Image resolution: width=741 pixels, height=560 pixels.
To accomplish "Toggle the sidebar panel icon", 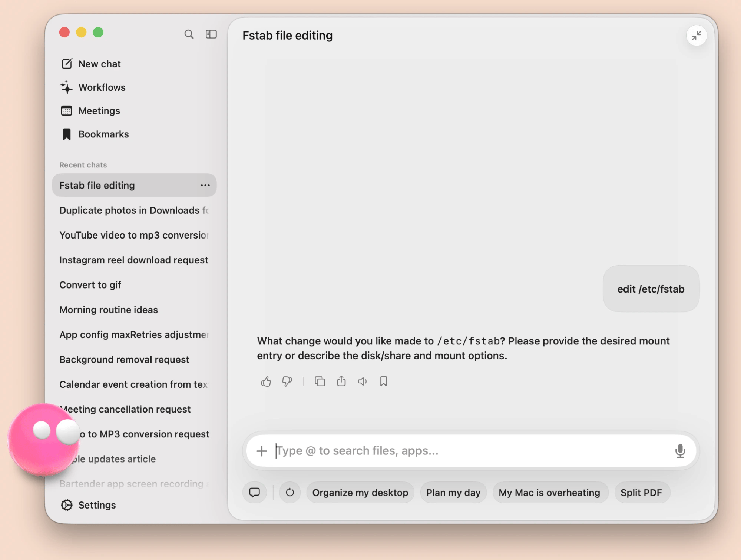I will 211,34.
